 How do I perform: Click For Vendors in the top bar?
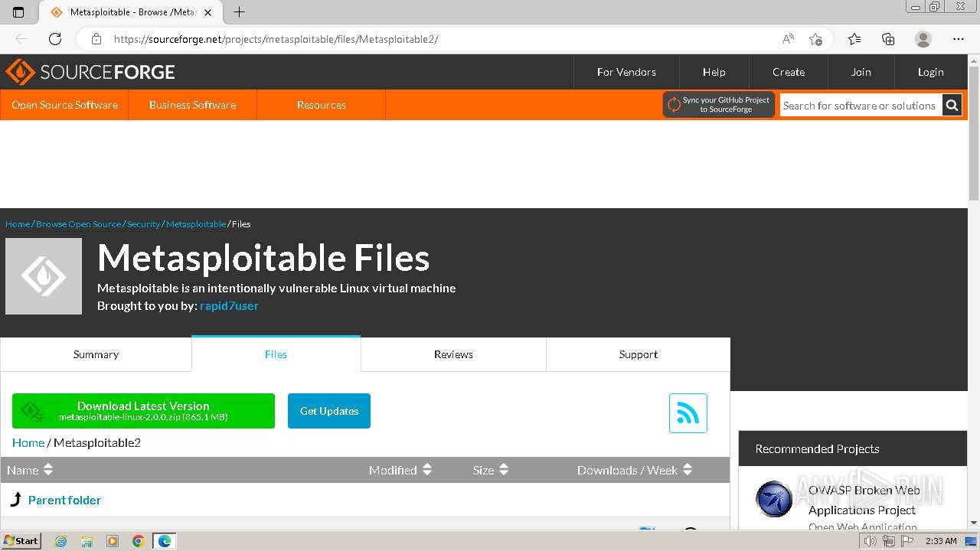point(626,72)
